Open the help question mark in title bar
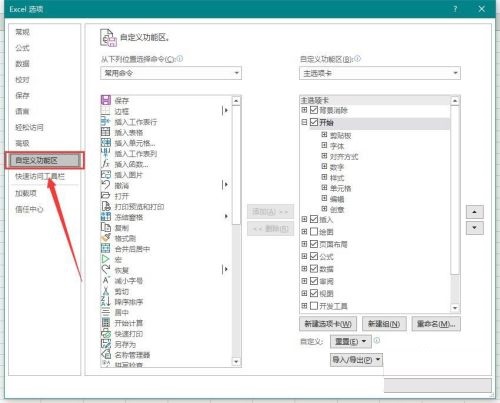This screenshot has width=500, height=403. pos(455,9)
